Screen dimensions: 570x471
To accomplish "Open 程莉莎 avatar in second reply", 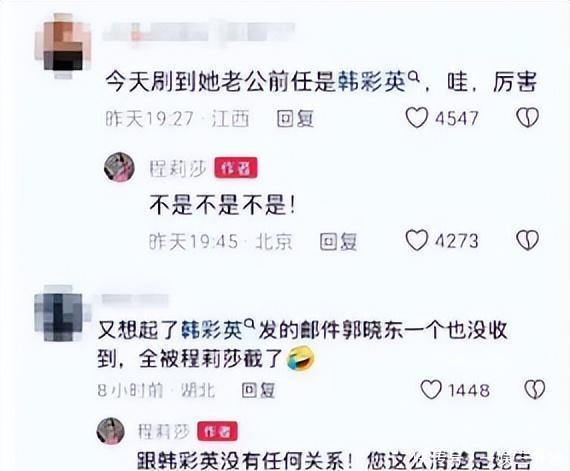I will click(111, 431).
